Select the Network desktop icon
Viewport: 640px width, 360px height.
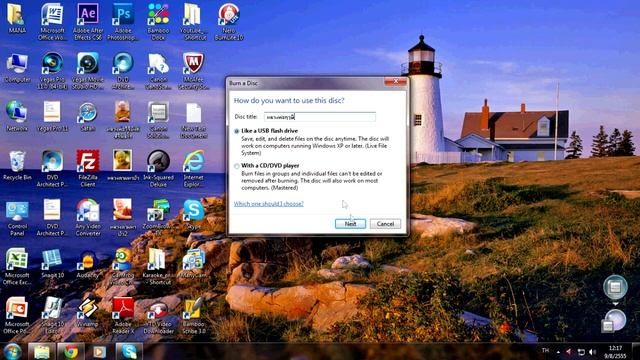click(17, 116)
